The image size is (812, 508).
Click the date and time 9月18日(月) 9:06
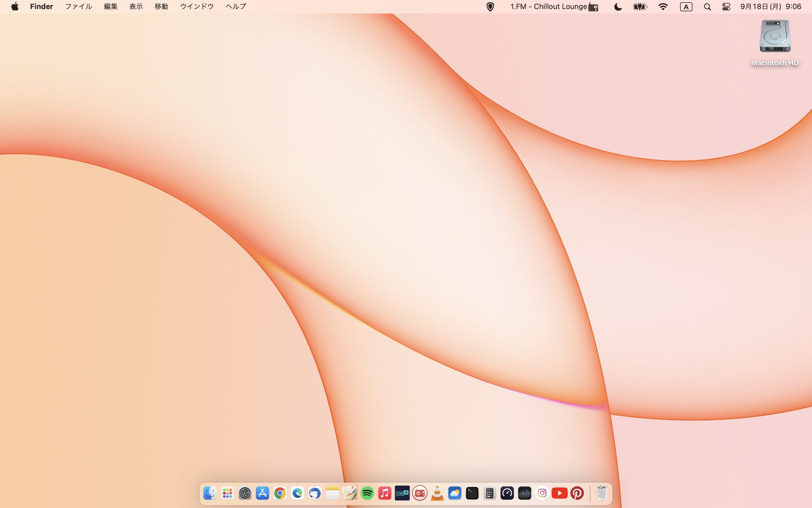(771, 7)
